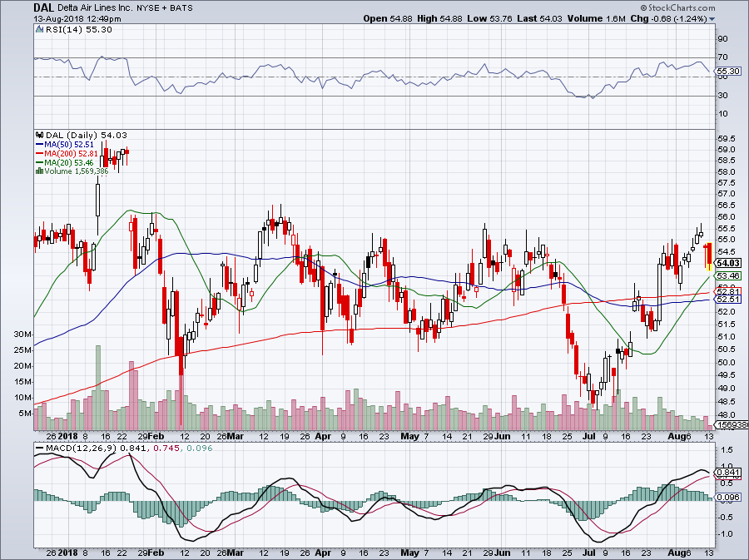Click the 54.03 last price tag on right axis

tap(728, 263)
